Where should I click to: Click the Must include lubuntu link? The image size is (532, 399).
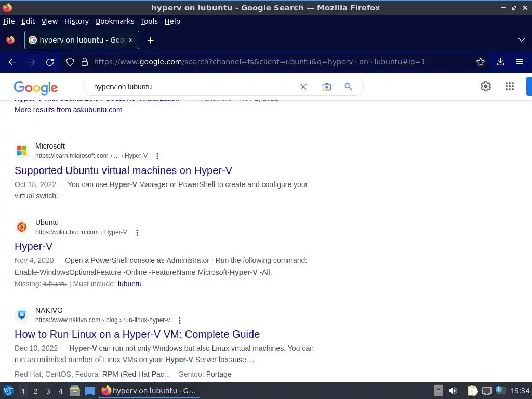(x=129, y=284)
